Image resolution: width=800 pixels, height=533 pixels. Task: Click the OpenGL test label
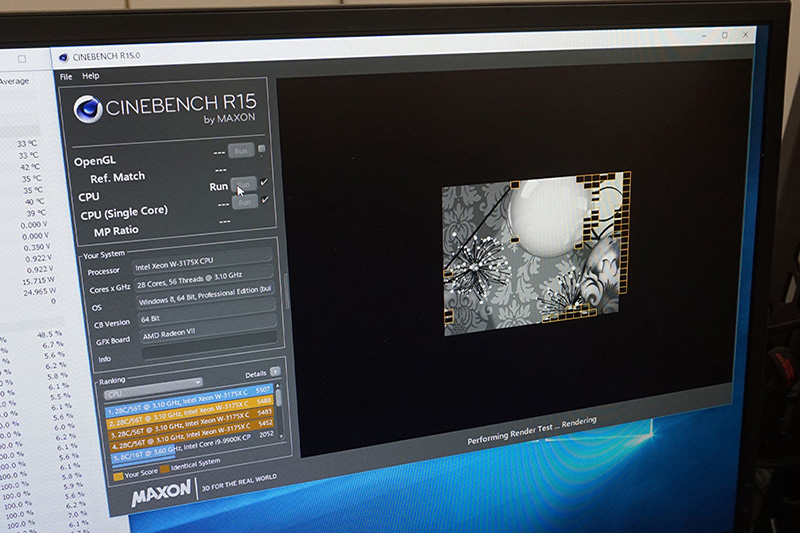point(95,161)
